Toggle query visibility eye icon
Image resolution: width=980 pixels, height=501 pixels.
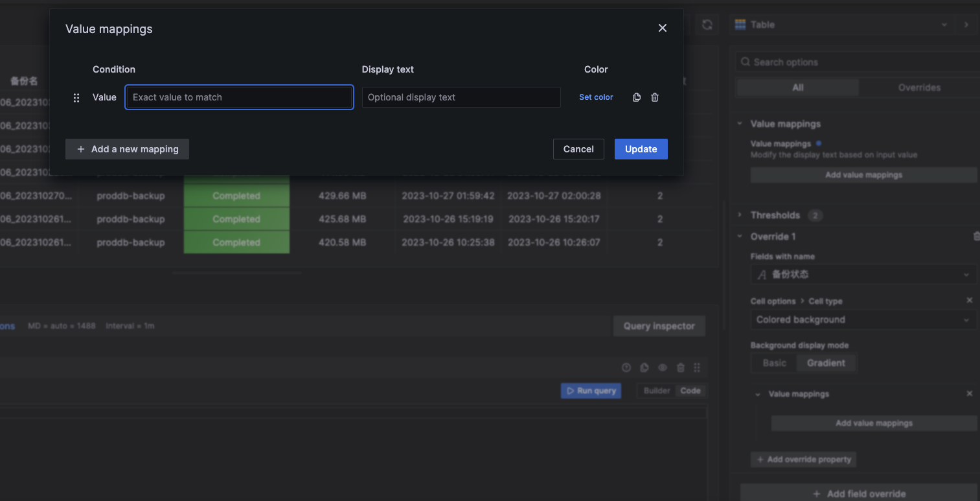[662, 367]
